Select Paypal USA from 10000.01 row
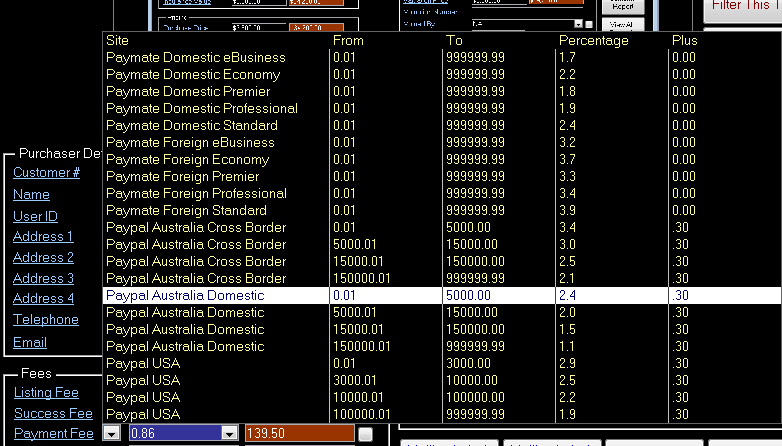Screen dimensions: 782x446 point(442,397)
